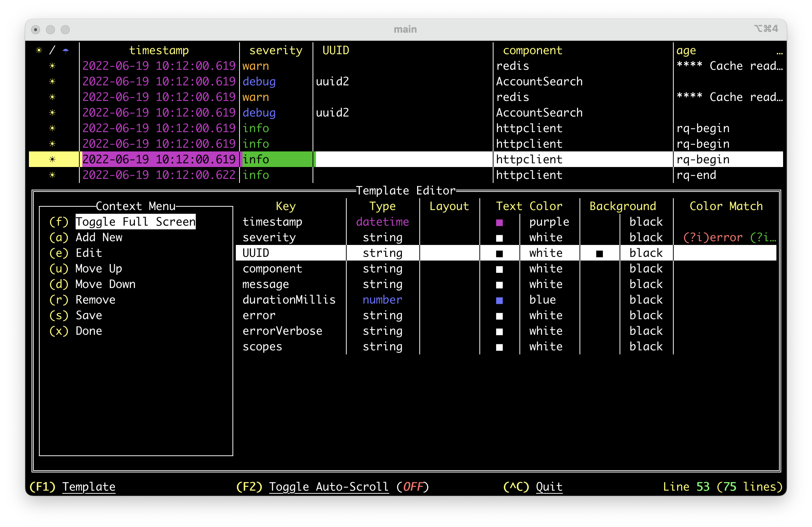Screen dimensions: 812x527
Task: Open the number type field for durationMillis
Action: click(382, 300)
